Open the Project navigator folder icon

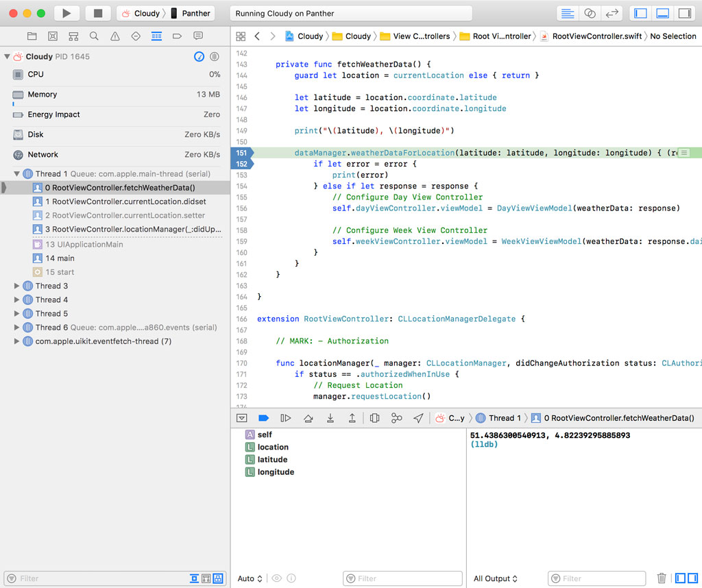click(32, 36)
